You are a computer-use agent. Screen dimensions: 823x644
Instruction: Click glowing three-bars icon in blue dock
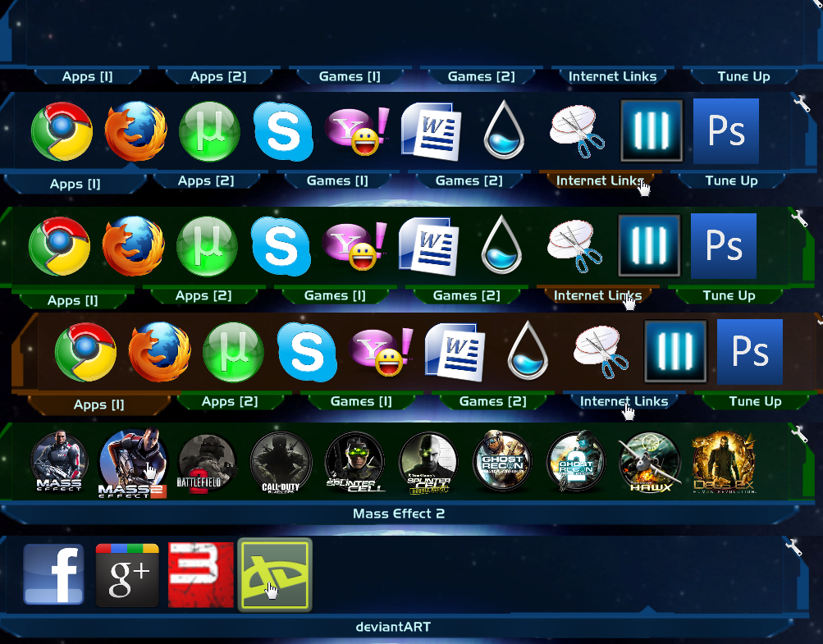coord(652,130)
